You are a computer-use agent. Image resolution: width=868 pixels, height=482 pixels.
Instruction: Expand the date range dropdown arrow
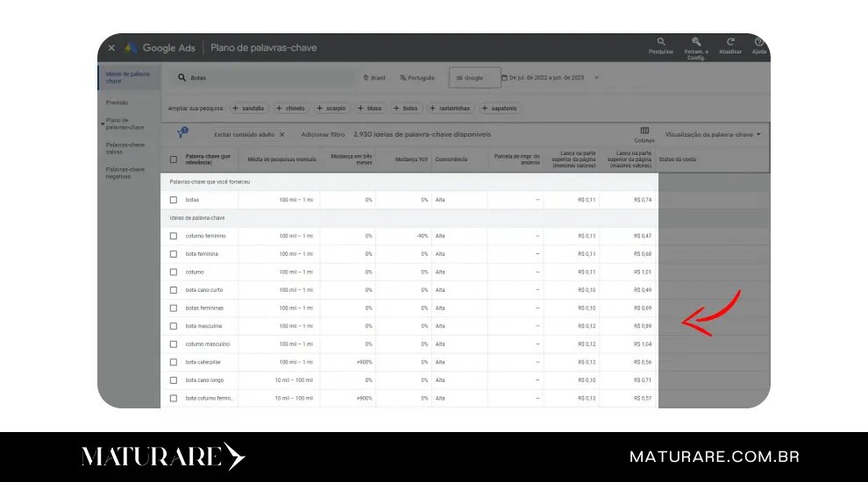(x=596, y=78)
